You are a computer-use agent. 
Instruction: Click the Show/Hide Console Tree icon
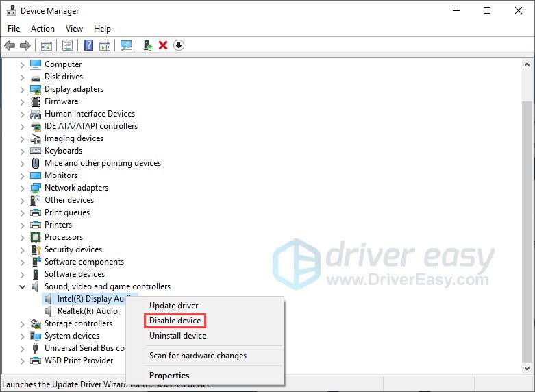pyautogui.click(x=46, y=45)
